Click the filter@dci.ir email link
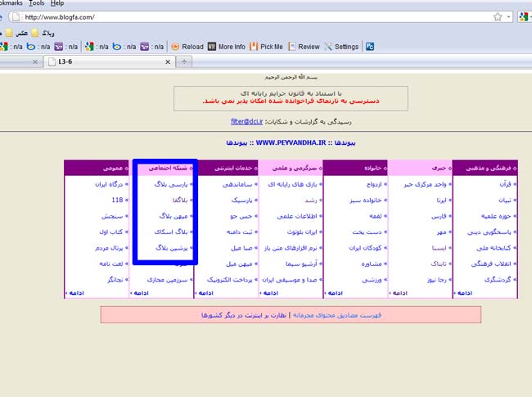 pos(246,121)
